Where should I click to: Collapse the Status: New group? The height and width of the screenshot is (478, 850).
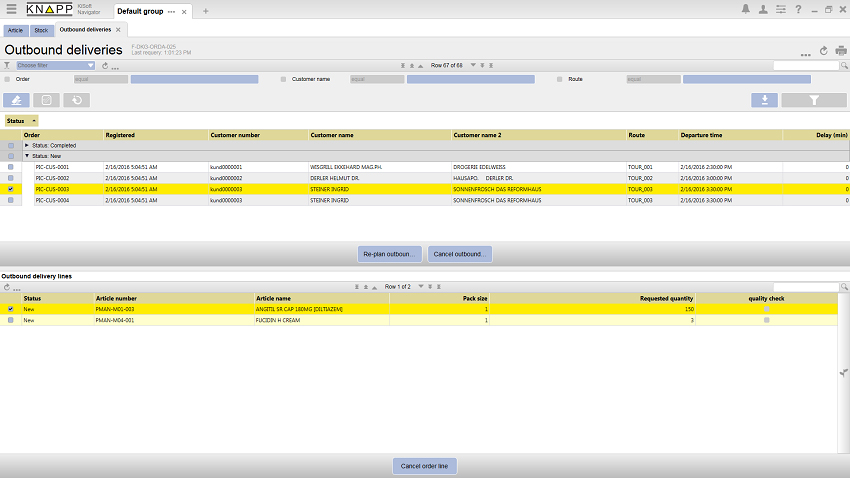tap(27, 156)
